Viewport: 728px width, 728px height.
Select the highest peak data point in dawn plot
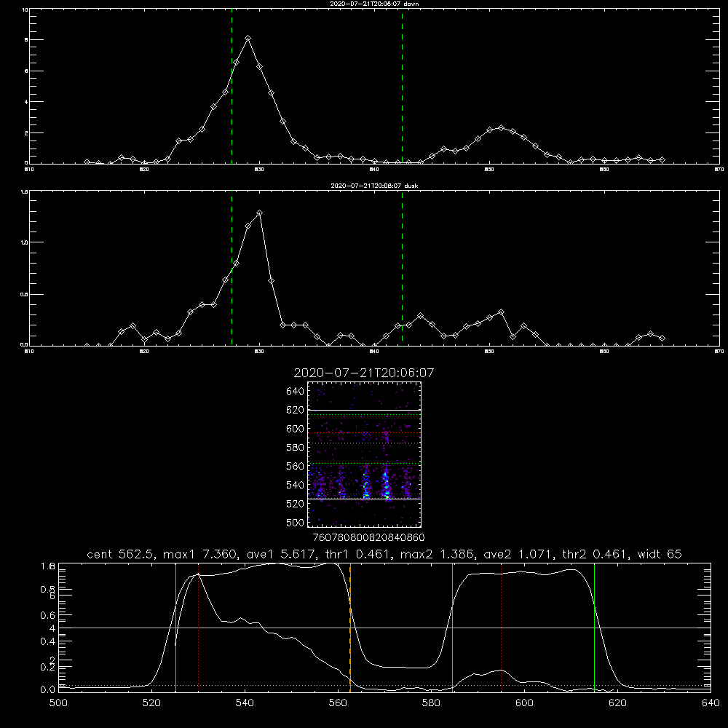248,38
